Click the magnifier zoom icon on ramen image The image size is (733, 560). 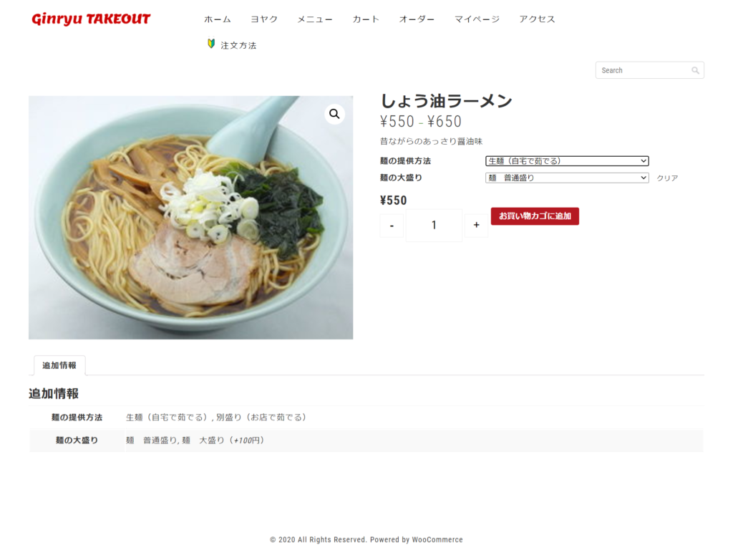[x=334, y=114]
